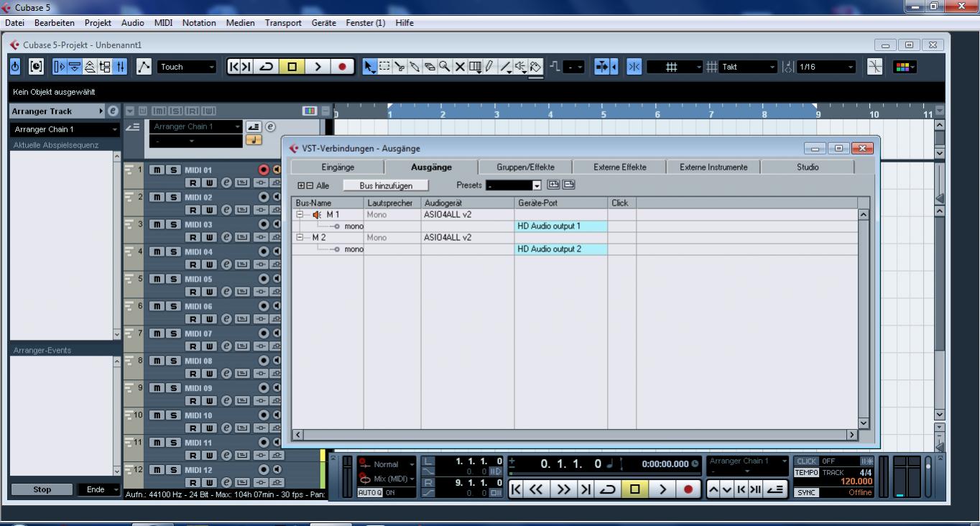Open the Projekt menu
980x526 pixels.
click(x=98, y=23)
